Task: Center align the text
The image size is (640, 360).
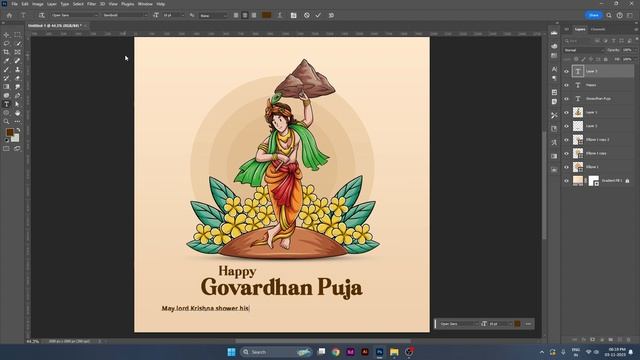Action: point(245,15)
